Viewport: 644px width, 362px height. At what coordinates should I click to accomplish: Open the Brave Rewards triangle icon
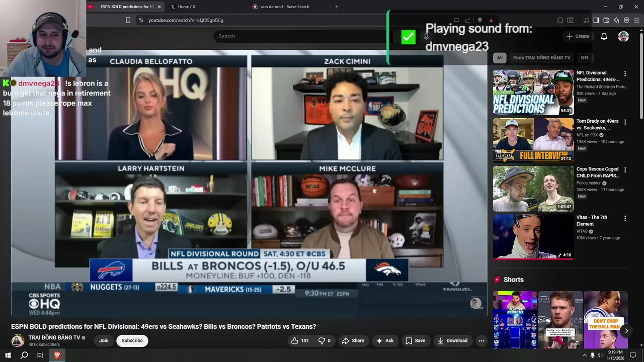(x=491, y=20)
